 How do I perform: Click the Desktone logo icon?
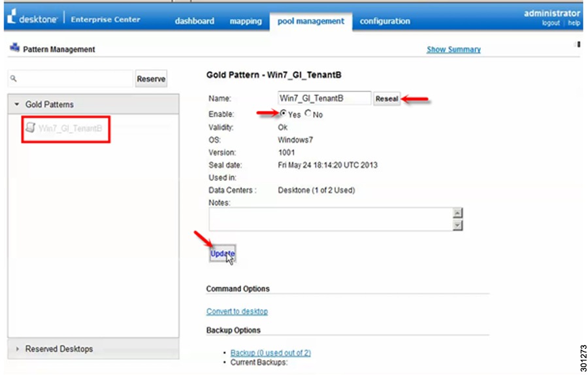click(12, 16)
